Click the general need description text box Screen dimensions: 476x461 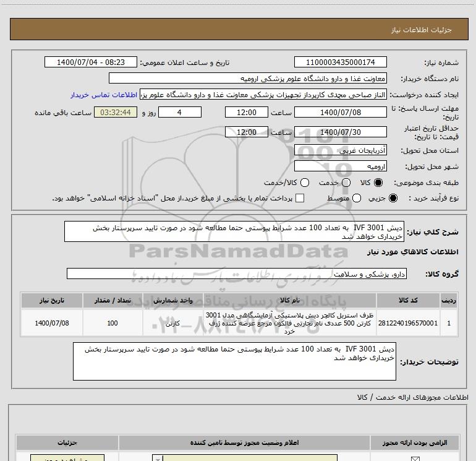(x=234, y=232)
